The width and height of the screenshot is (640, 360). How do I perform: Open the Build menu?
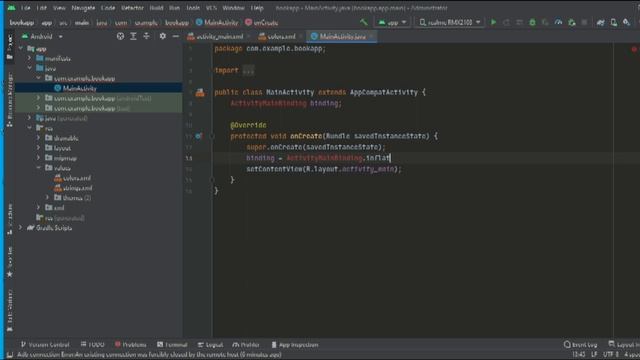click(156, 8)
